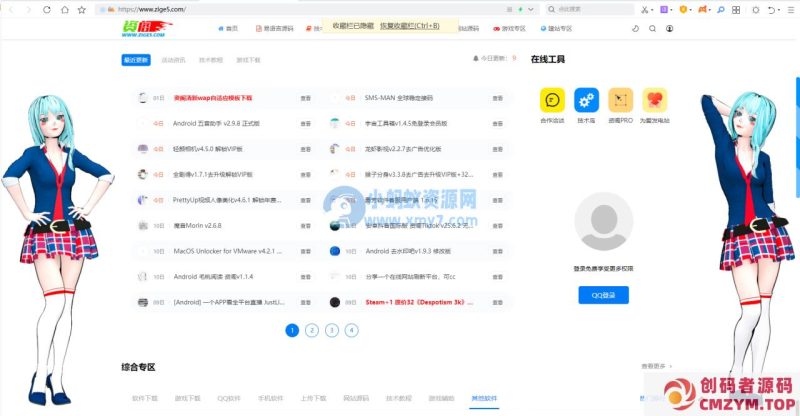Screen dimensions: 800x416
Task: Switch to the 游戏下载 tab near 最近更新
Action: click(248, 60)
